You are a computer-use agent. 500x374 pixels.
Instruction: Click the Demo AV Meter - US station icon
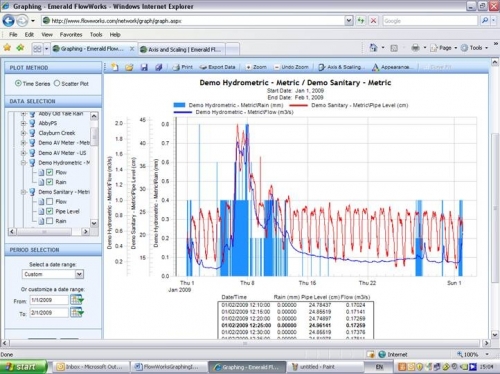coord(32,153)
